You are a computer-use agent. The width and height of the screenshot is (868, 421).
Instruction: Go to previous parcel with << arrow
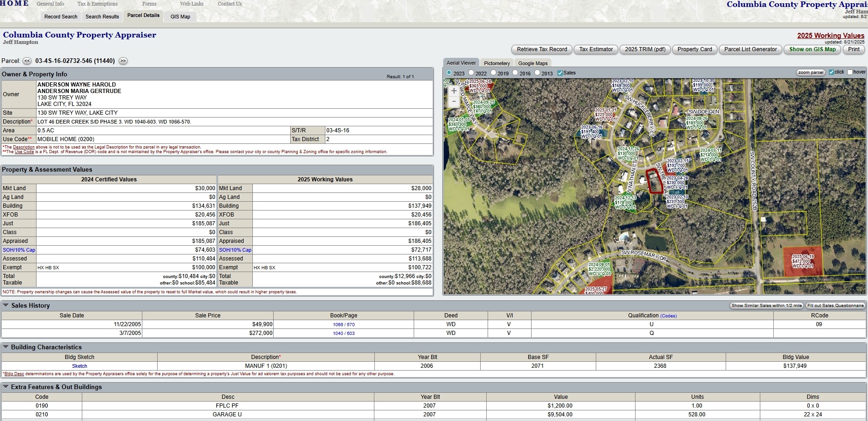point(27,61)
